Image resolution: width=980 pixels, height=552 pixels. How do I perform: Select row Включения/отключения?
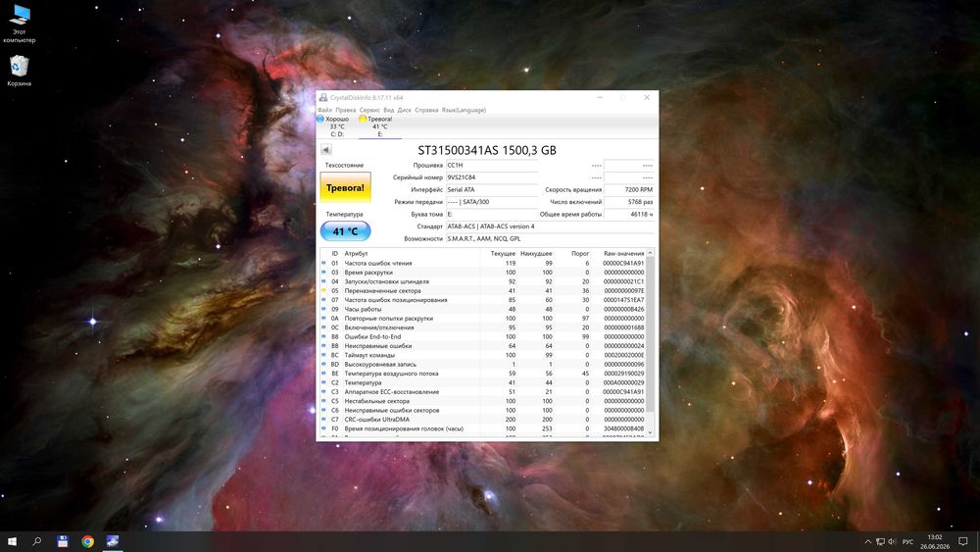coord(482,327)
